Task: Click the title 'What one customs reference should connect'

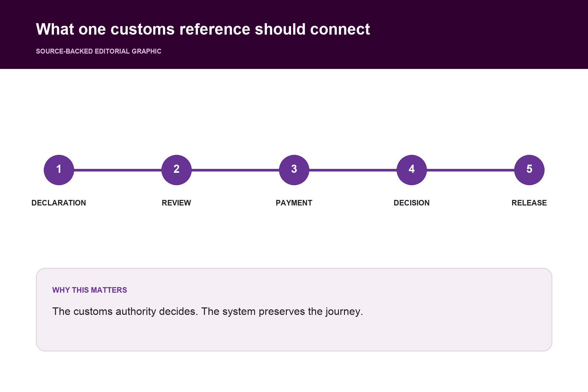Action: (x=203, y=29)
